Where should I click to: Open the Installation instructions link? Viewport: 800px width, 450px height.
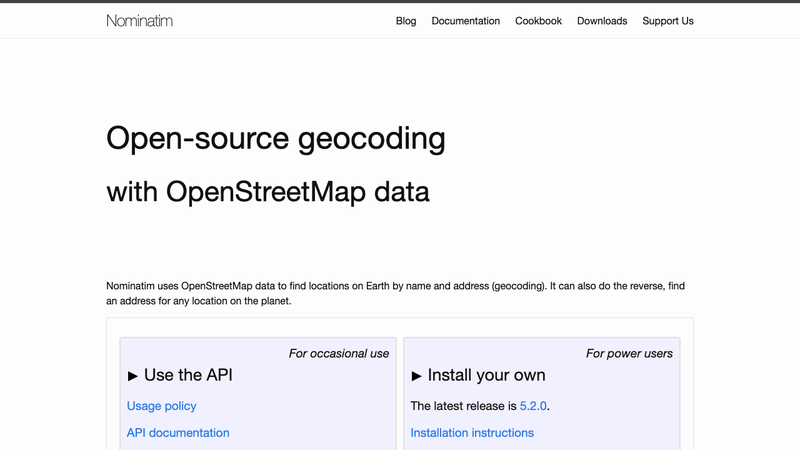tap(472, 433)
